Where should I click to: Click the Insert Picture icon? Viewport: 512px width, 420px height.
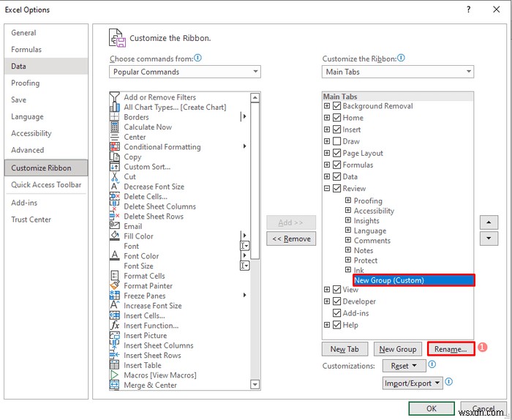pyautogui.click(x=114, y=335)
